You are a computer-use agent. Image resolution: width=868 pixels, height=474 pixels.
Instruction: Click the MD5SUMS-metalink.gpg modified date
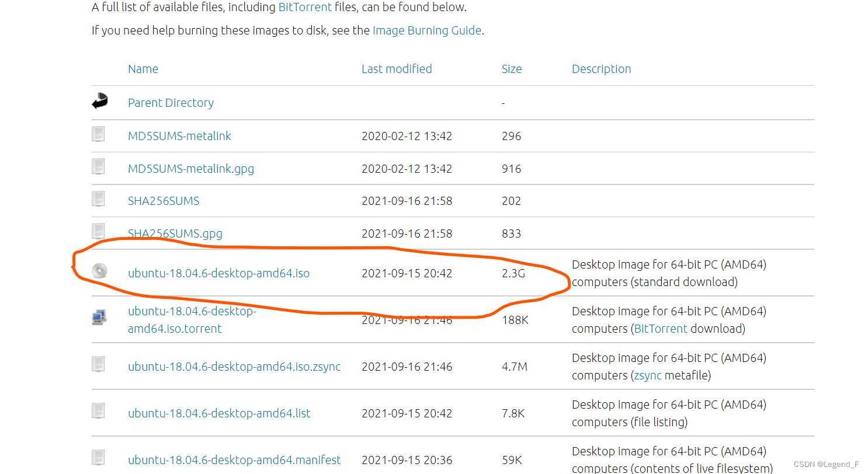[407, 169]
